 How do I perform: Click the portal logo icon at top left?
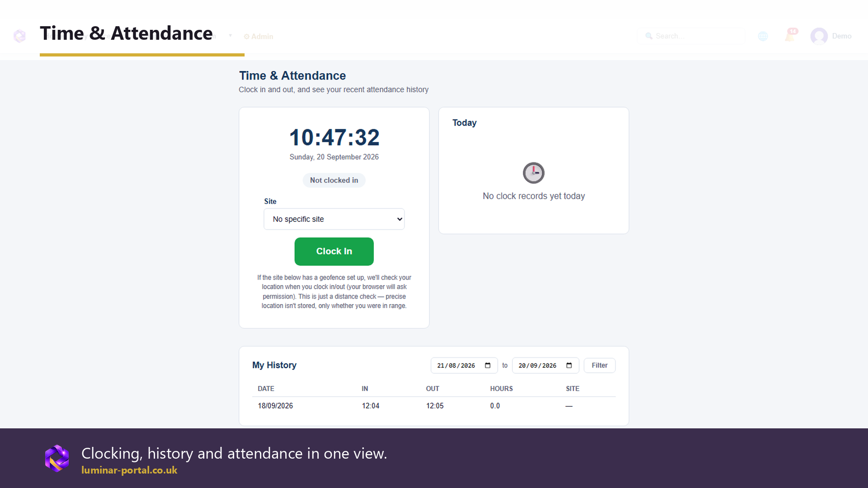19,36
